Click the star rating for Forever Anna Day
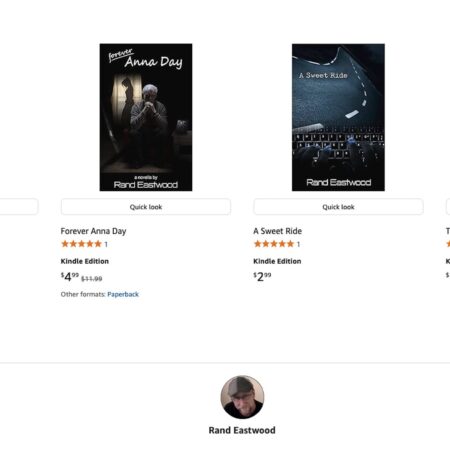The height and width of the screenshot is (450, 450). (81, 244)
